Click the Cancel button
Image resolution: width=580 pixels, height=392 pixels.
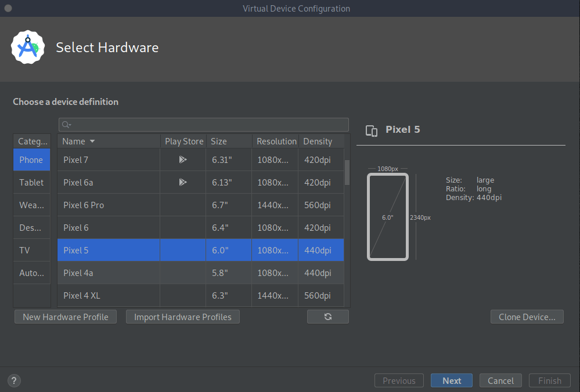pyautogui.click(x=500, y=380)
